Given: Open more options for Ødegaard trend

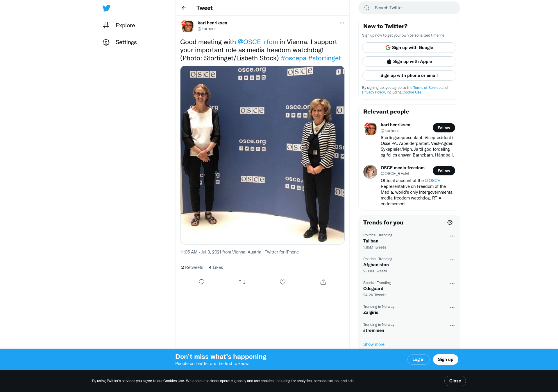Looking at the screenshot, I should click(x=452, y=284).
